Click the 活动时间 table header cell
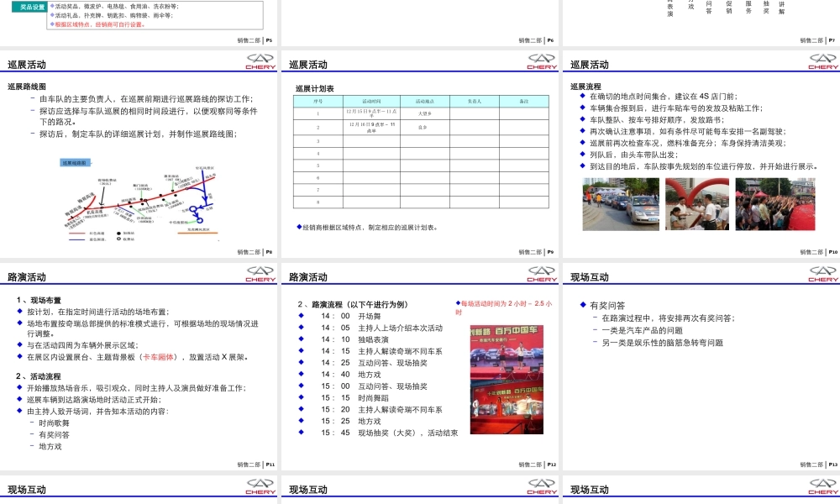 (x=371, y=101)
